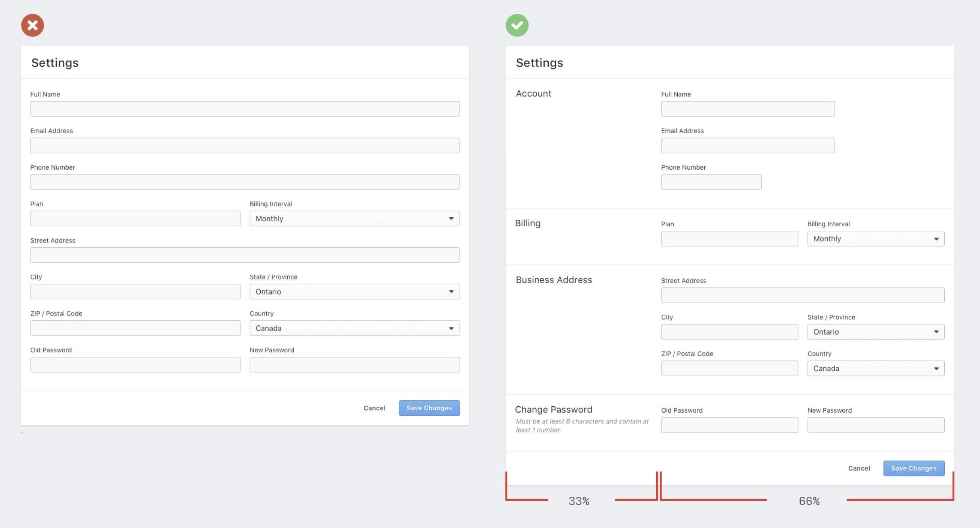Click New Password field in left form
Screen dimensions: 980x528
[x=354, y=365]
